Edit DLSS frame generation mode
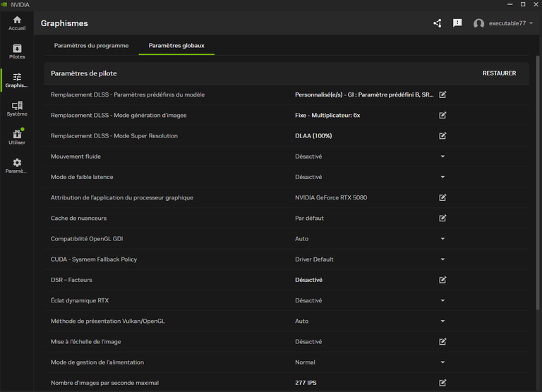Image resolution: width=542 pixels, height=392 pixels. (442, 116)
